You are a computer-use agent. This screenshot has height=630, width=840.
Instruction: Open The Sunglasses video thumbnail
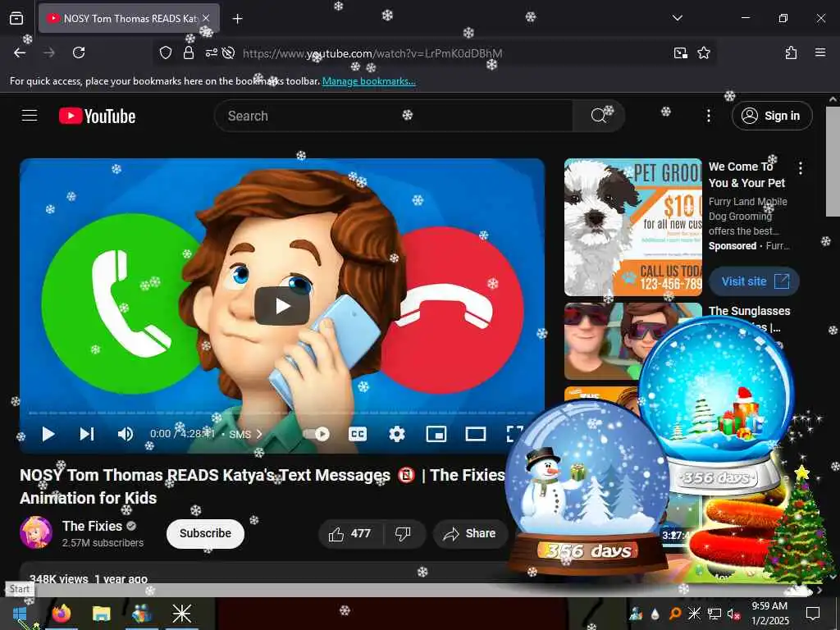(x=603, y=340)
